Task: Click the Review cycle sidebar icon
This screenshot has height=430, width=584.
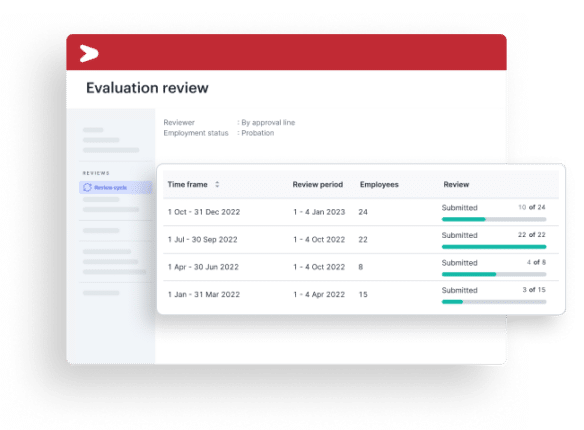Action: click(x=87, y=187)
